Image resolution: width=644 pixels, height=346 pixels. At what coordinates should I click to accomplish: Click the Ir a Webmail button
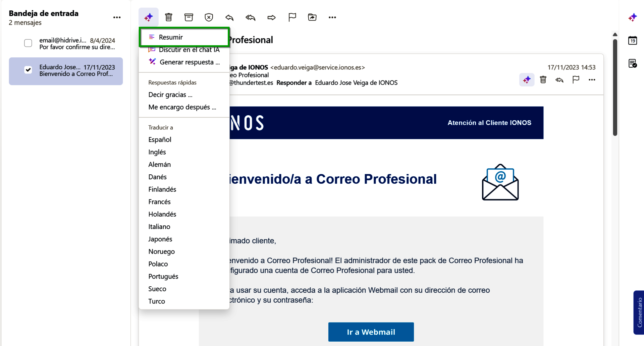click(x=371, y=332)
